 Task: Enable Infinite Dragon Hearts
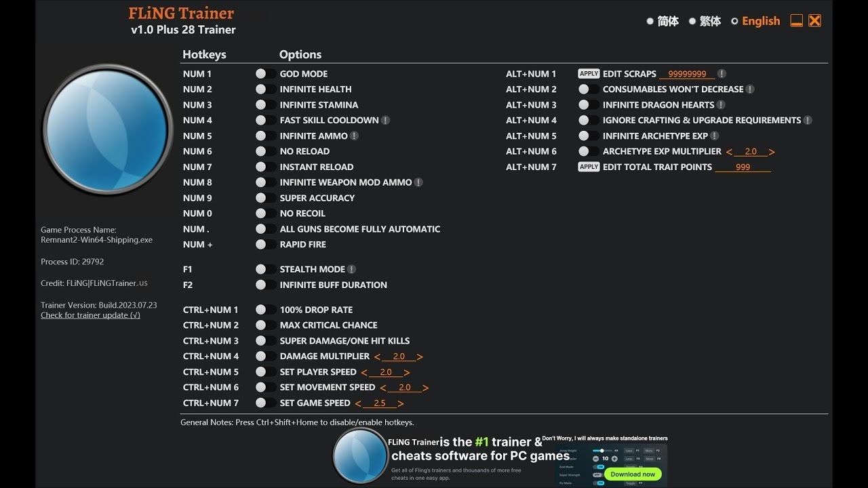pos(589,105)
